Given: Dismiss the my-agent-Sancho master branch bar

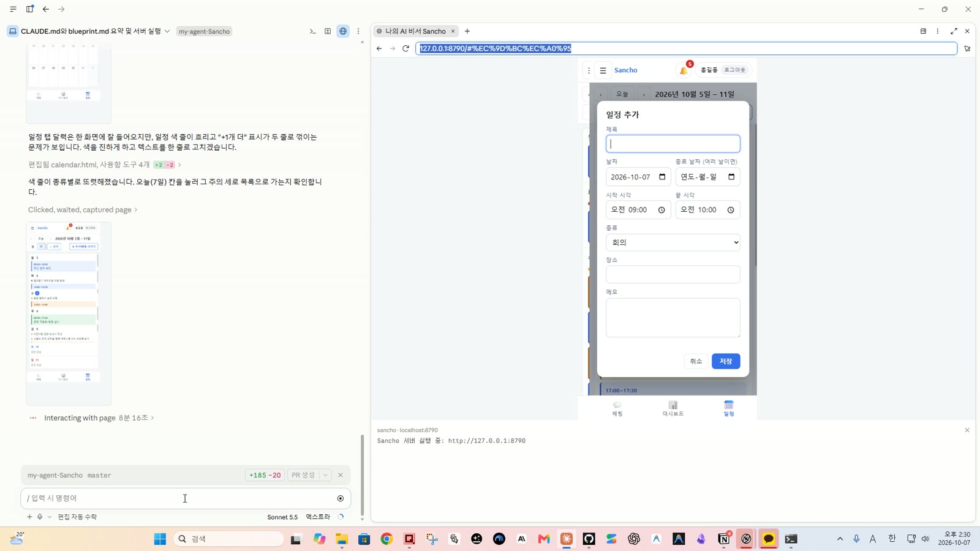Looking at the screenshot, I should coord(341,475).
